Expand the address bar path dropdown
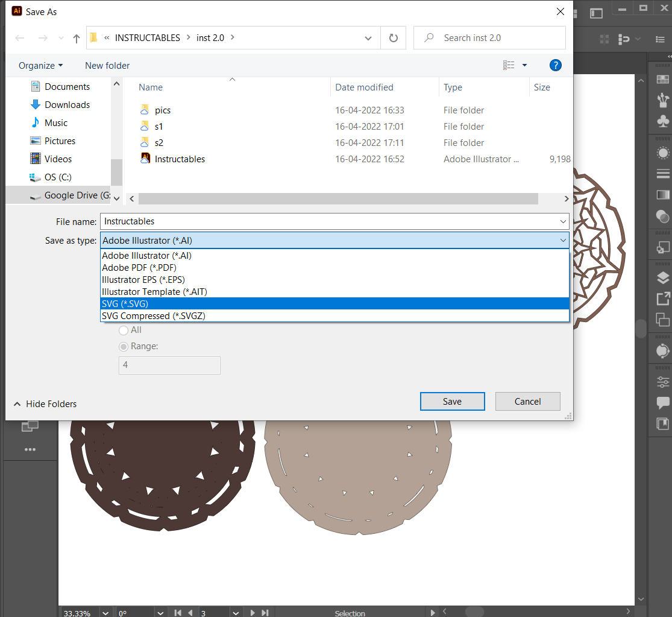Screen dimensions: 672x617 pyautogui.click(x=368, y=38)
